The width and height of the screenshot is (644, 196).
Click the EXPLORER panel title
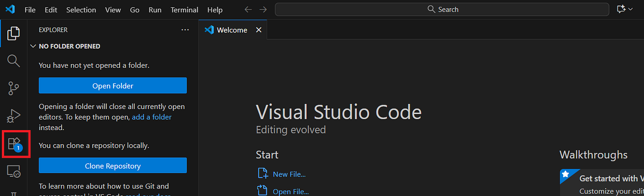(53, 30)
